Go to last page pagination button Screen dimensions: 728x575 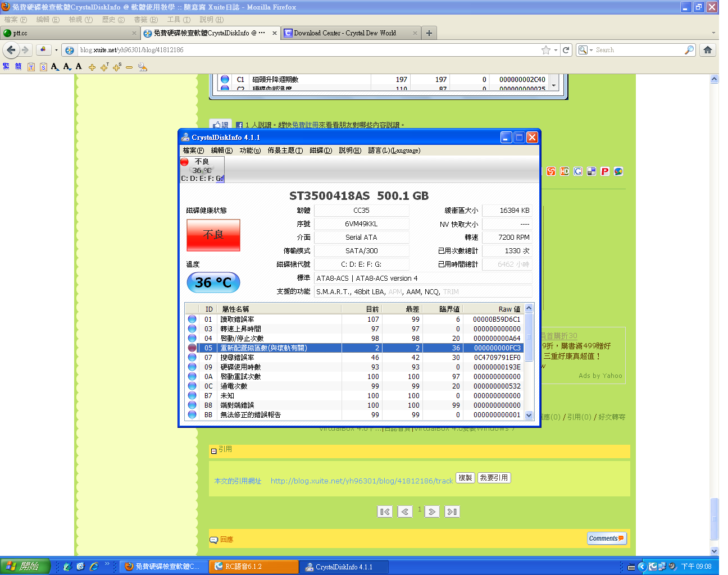tap(452, 512)
